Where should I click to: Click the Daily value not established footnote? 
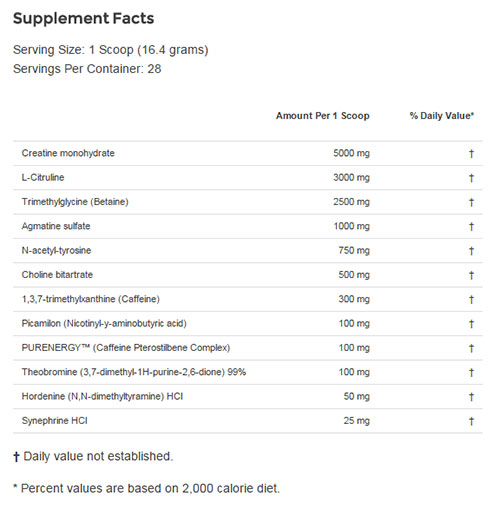click(93, 456)
